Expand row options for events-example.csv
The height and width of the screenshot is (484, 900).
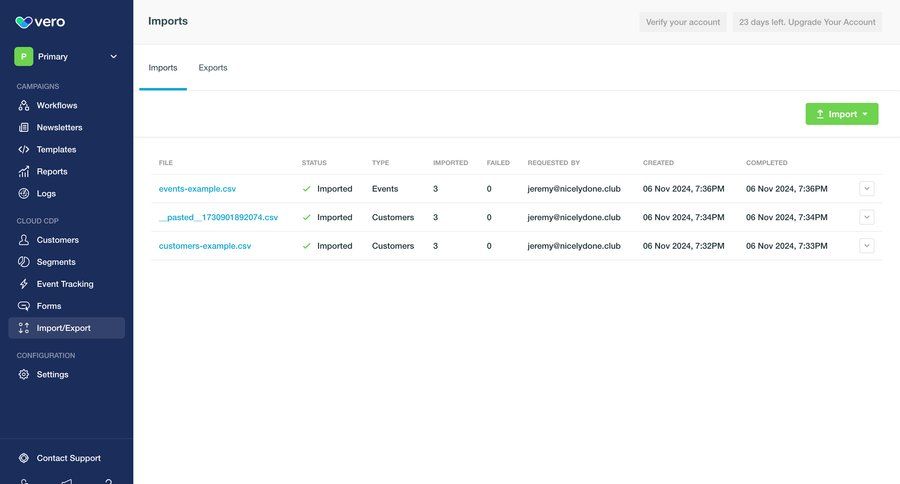[867, 188]
